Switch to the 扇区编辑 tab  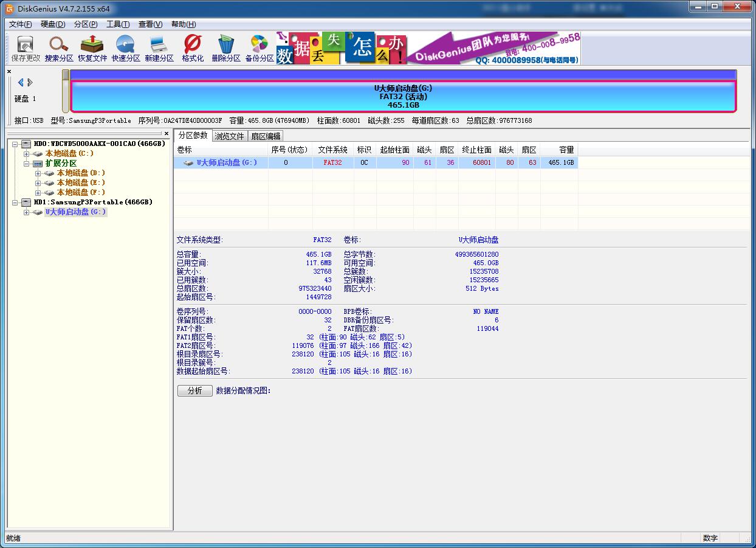(x=266, y=136)
